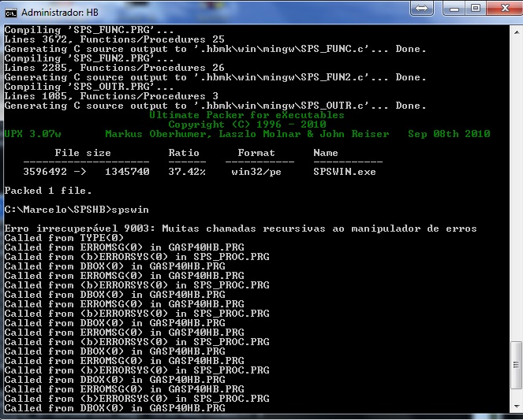This screenshot has width=523, height=420.
Task: Click the SPS_FUNC.c generating output line
Action: click(x=215, y=49)
